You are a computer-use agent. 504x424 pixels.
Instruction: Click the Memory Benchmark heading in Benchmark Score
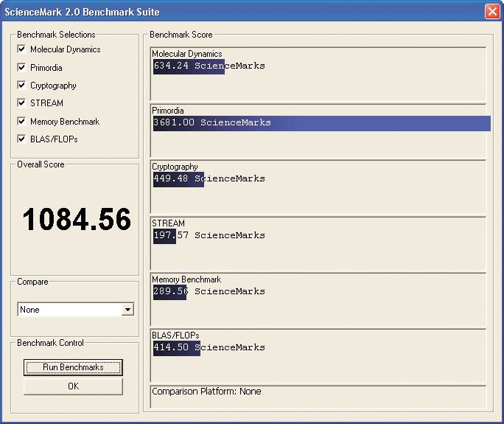186,279
